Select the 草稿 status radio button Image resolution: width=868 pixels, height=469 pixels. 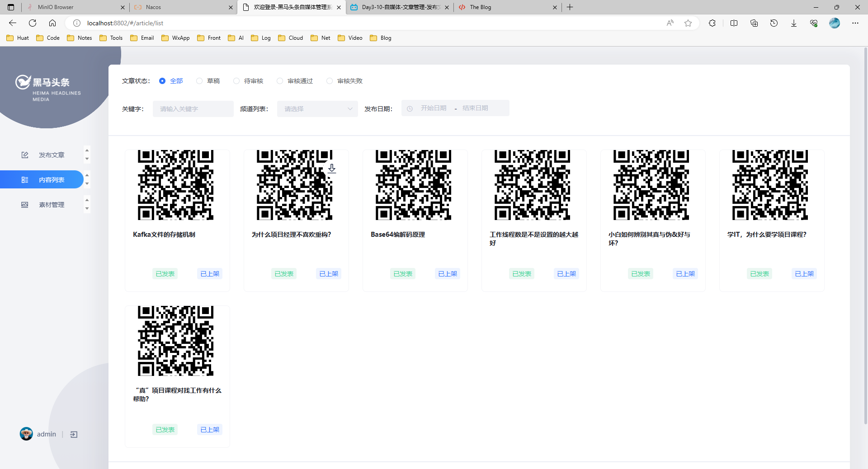tap(199, 81)
